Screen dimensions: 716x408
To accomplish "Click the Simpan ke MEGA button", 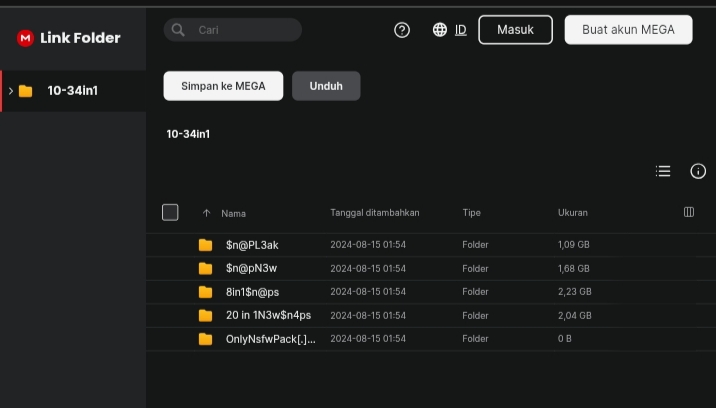I will click(x=223, y=86).
